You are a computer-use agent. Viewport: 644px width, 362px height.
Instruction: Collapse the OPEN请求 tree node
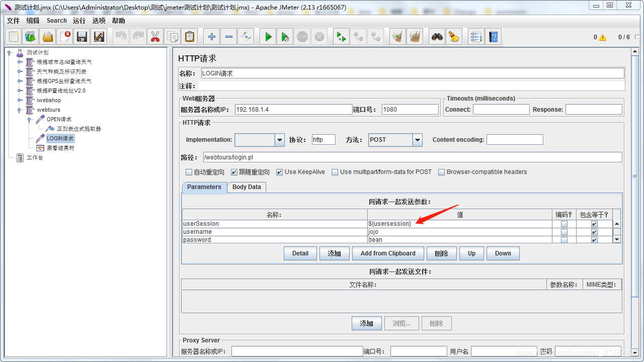[30, 119]
